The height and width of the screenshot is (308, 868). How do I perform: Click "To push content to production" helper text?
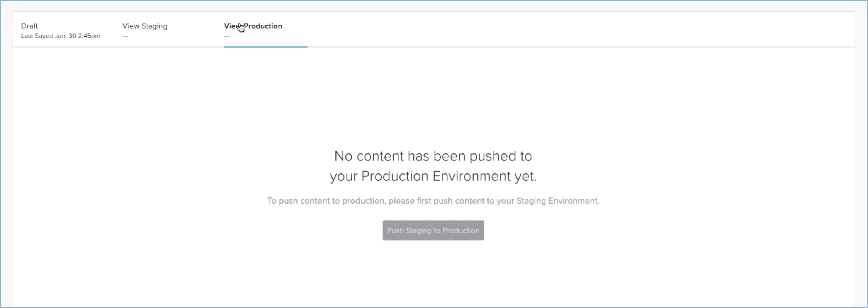tap(326, 201)
